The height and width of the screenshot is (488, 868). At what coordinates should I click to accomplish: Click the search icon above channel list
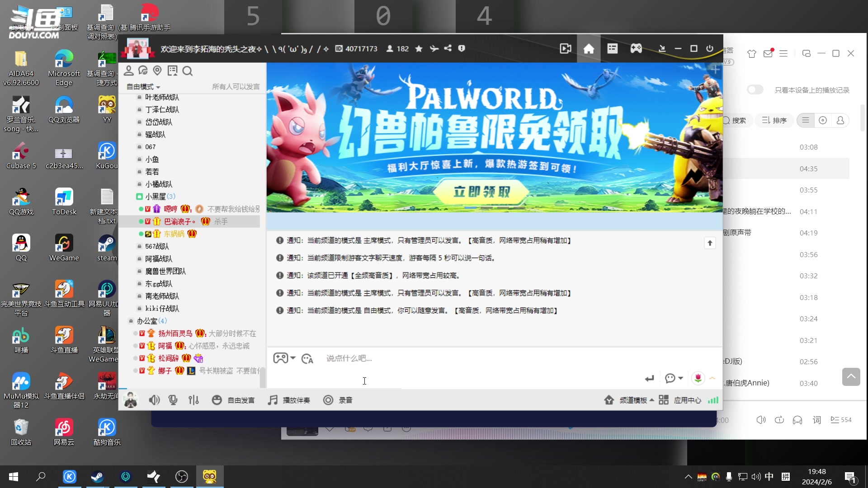tap(187, 71)
